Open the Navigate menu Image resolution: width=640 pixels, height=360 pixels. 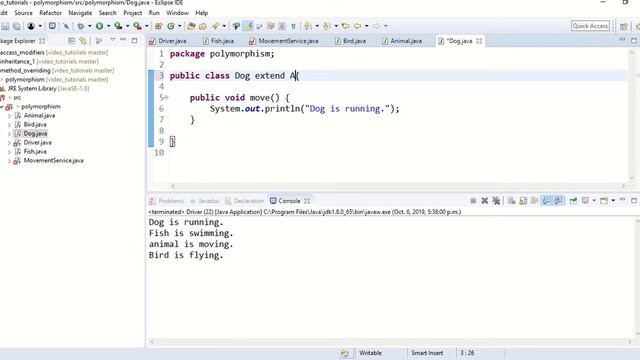pos(80,13)
